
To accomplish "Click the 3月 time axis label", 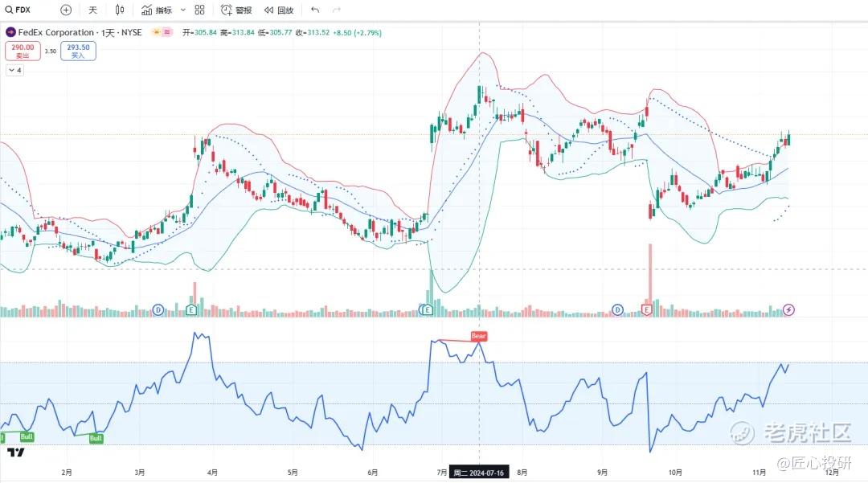I will 140,473.
